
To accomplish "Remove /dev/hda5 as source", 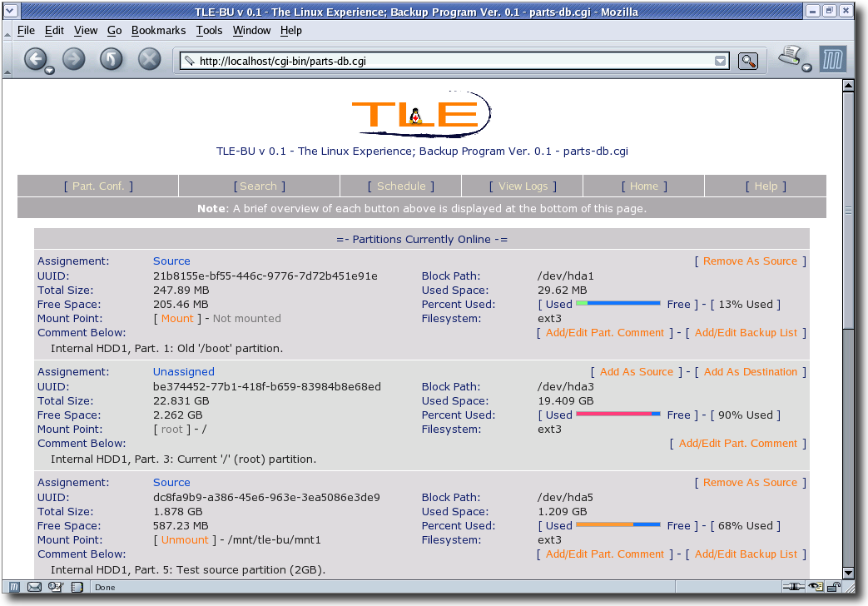I will 750,483.
